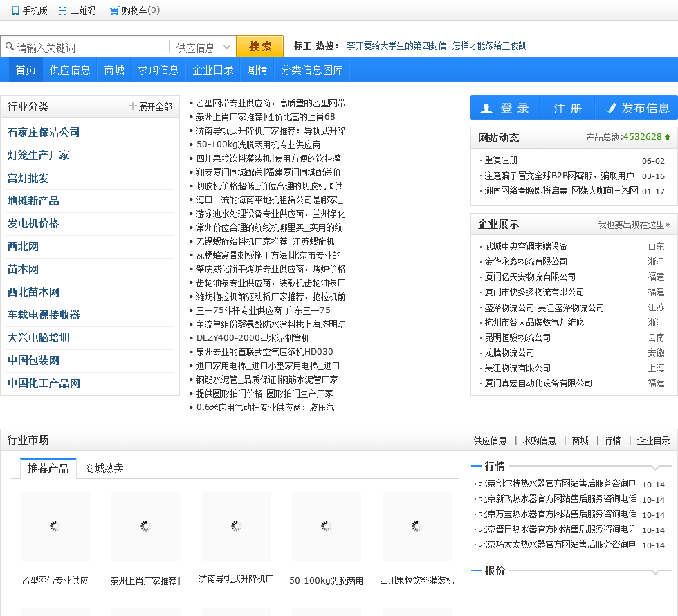
Task: Open the QR code icon link
Action: [63, 10]
